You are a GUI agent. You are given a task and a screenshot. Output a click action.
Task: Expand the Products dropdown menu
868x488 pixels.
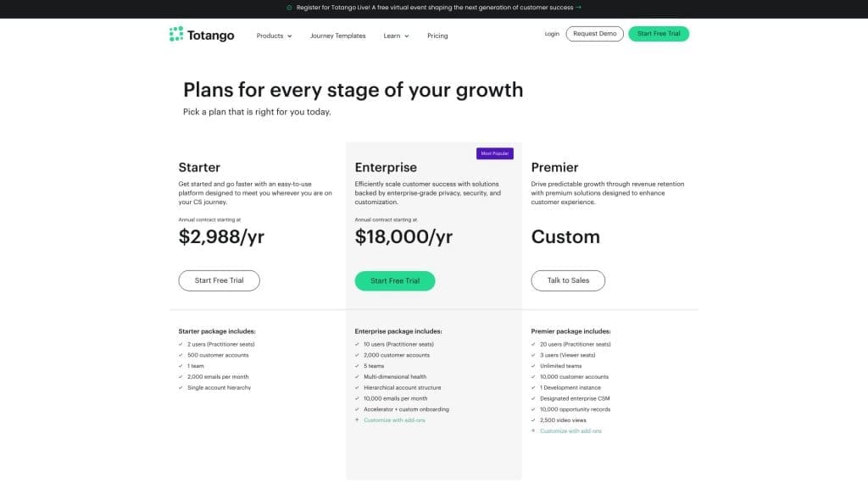274,36
